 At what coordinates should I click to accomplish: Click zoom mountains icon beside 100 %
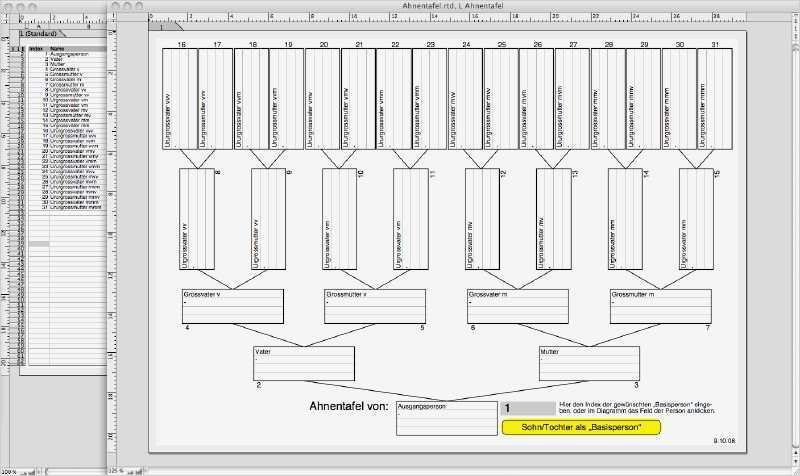tap(30, 472)
